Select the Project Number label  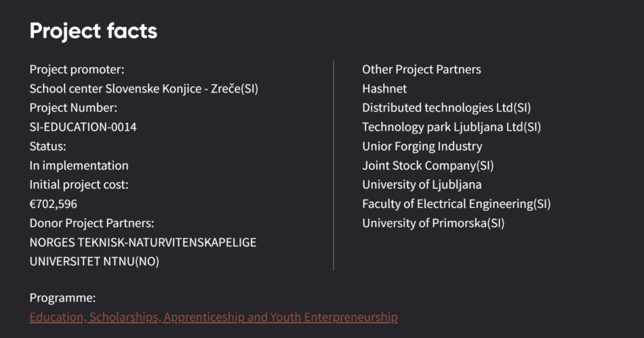(x=73, y=108)
